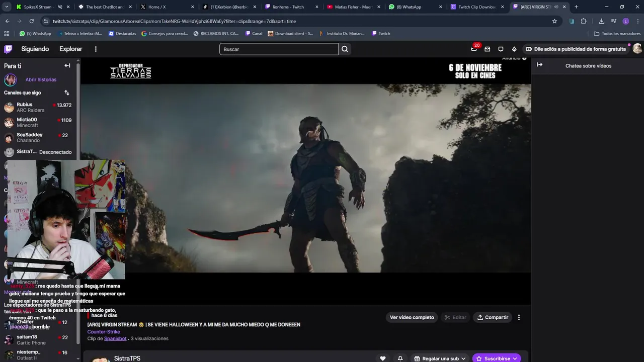Image resolution: width=644 pixels, height=362 pixels.
Task: Open SoySaddey channel in the sidebar
Action: (x=38, y=137)
